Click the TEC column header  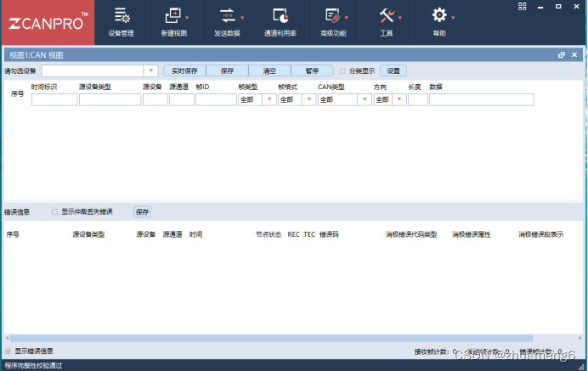point(309,234)
